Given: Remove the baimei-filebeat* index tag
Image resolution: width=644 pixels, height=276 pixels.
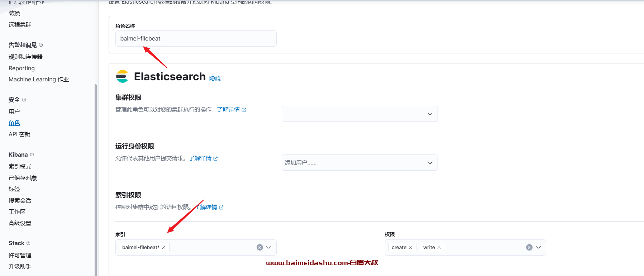Looking at the screenshot, I should click(164, 247).
